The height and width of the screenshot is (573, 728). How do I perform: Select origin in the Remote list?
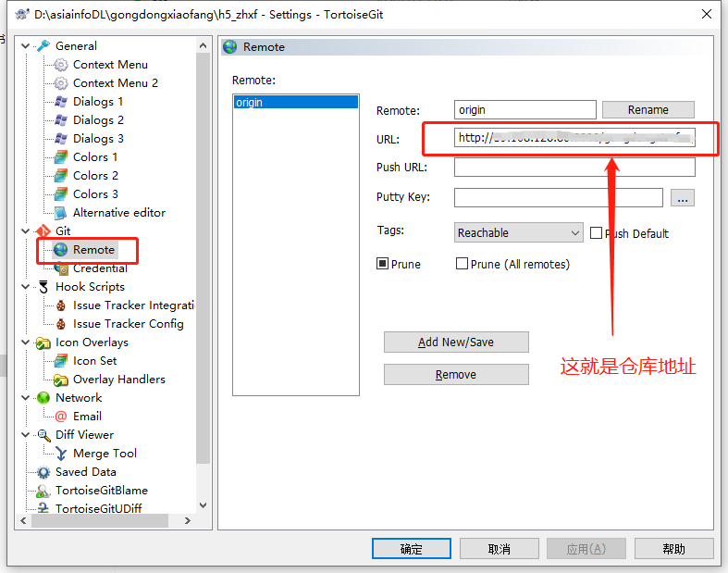click(296, 102)
